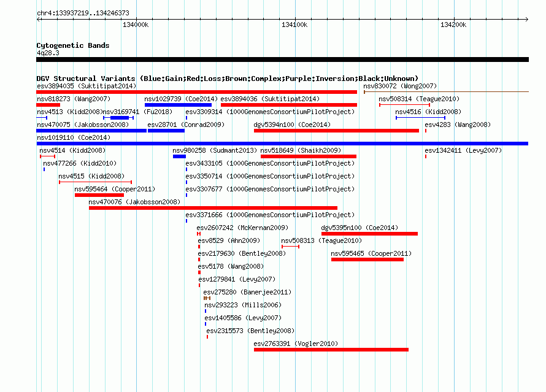
Task: Select the esv2315573 (Bentley2008) label
Action: 250,331
